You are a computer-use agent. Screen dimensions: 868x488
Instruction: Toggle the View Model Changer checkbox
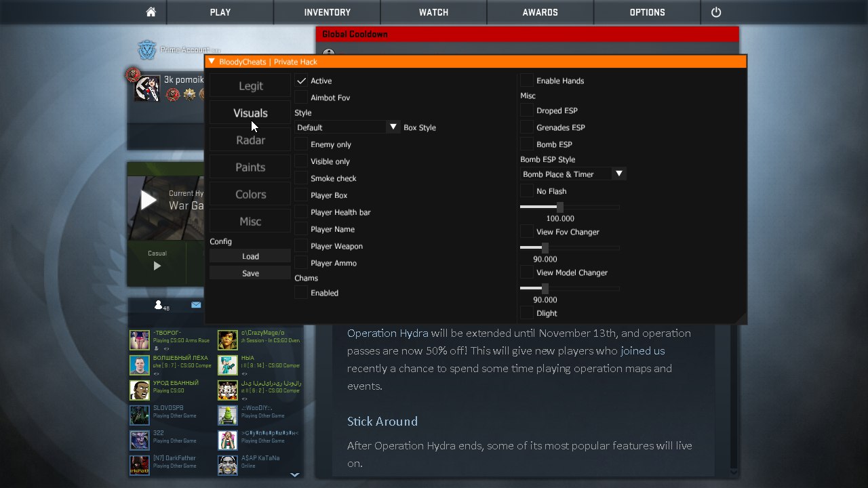click(527, 272)
